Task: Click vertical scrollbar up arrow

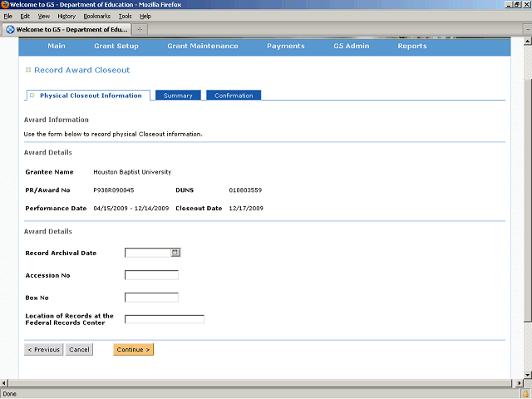Action: (527, 42)
